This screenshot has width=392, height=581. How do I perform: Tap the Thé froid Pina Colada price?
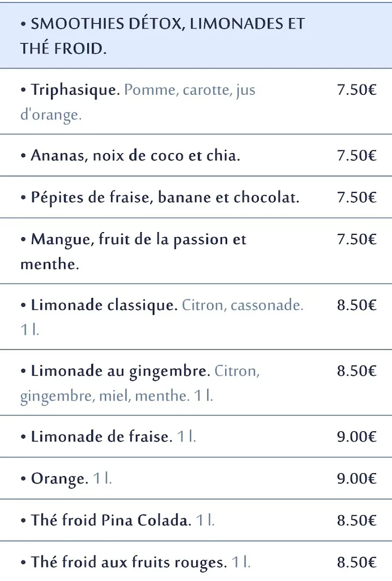point(356,520)
